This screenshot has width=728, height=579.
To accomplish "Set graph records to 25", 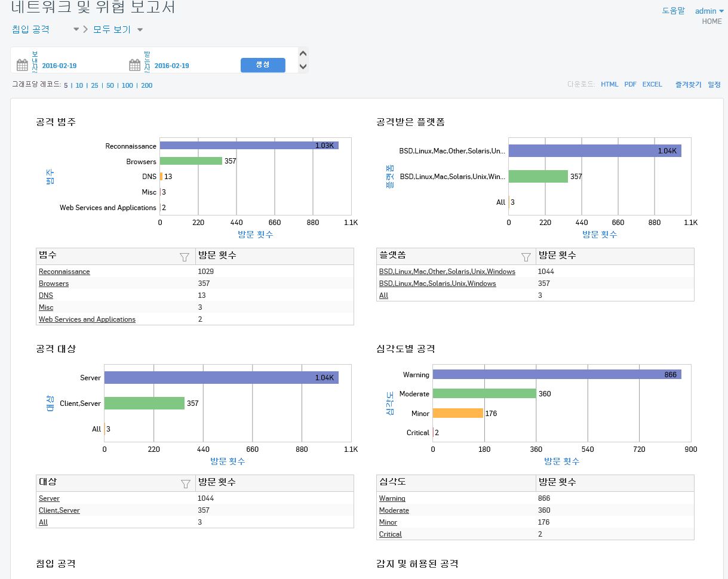I will coord(95,85).
